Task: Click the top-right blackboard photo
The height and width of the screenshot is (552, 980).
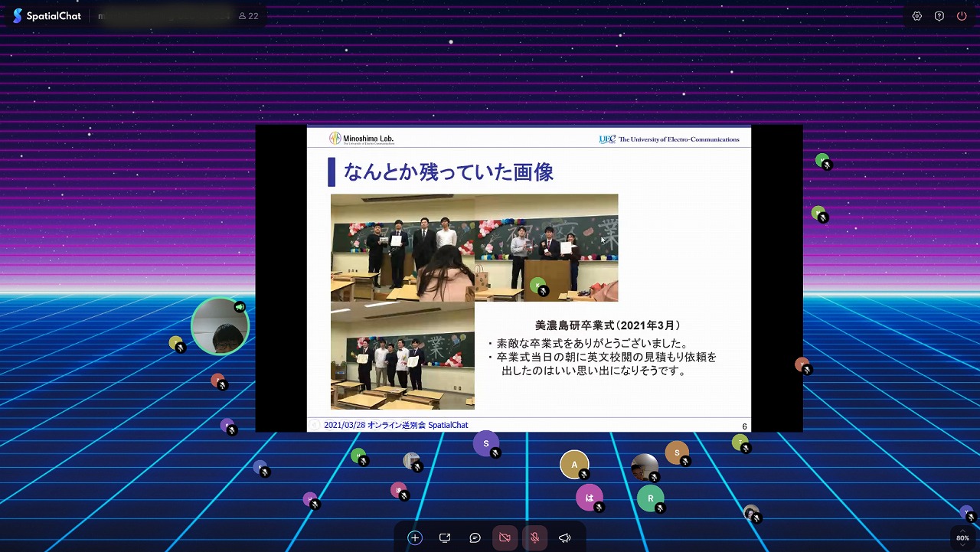Action: (547, 247)
